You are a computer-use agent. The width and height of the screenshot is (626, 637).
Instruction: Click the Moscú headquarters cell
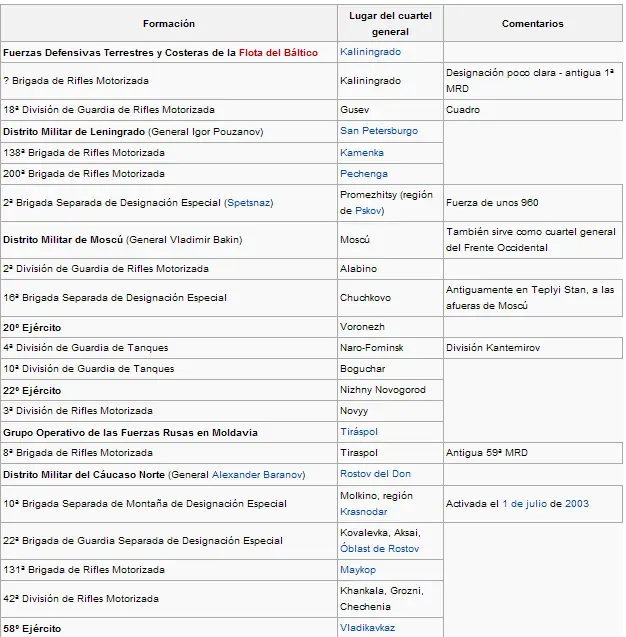[390, 240]
